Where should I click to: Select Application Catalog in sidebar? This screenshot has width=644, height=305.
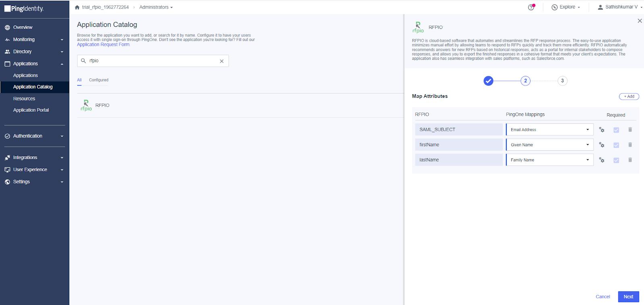(x=33, y=87)
